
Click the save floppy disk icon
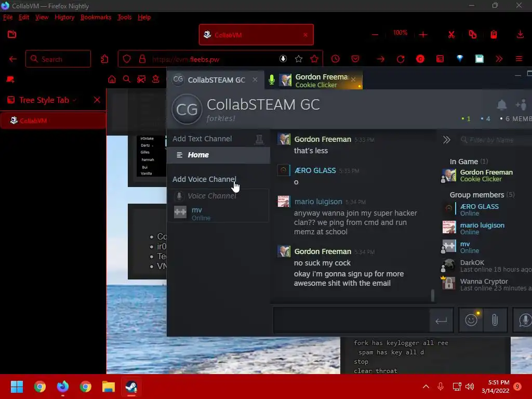480,59
